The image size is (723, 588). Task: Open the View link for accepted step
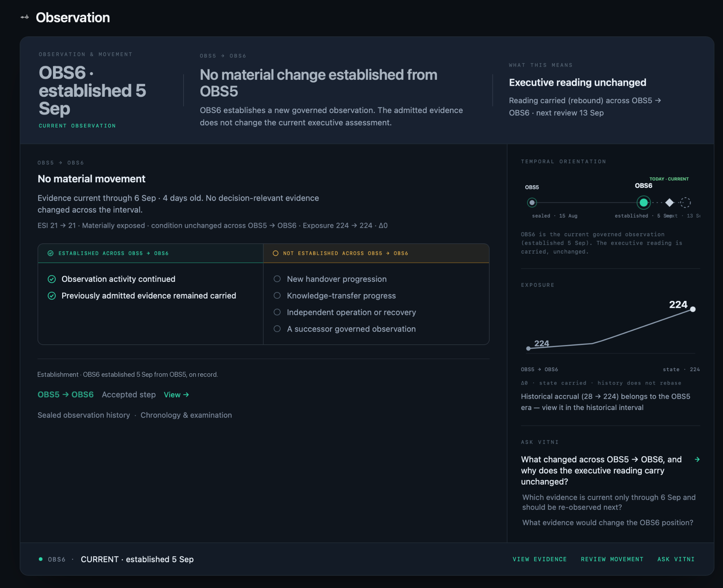point(176,395)
